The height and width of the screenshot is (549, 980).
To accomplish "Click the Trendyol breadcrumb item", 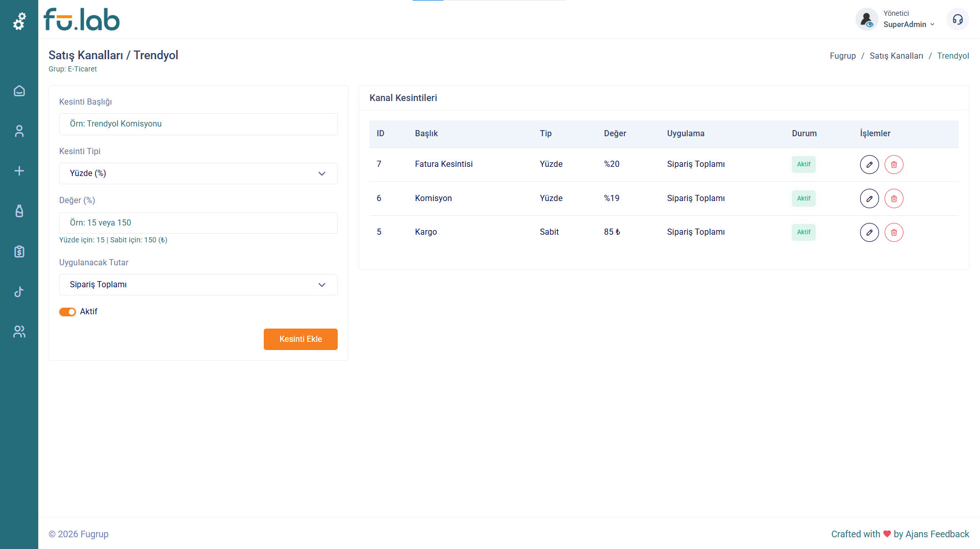I will pyautogui.click(x=953, y=56).
